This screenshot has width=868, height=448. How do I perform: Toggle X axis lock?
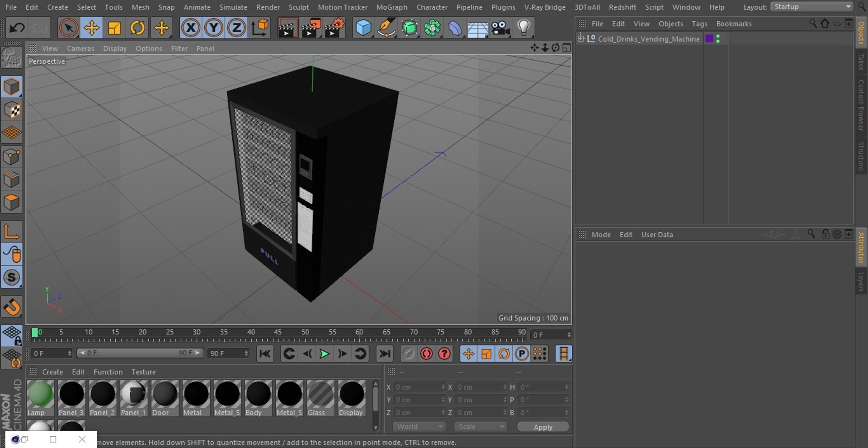click(191, 28)
